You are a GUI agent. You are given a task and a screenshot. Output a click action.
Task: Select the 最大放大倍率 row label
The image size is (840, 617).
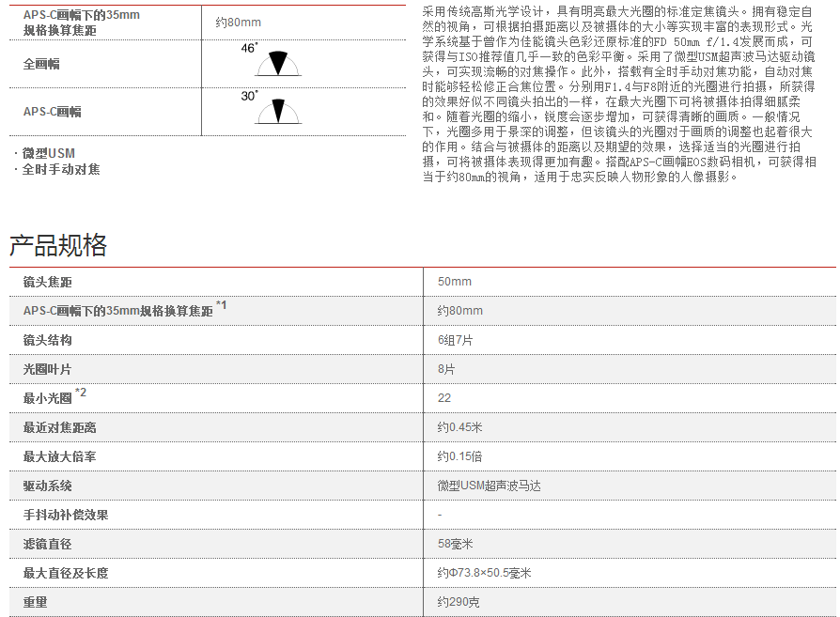tap(60, 456)
